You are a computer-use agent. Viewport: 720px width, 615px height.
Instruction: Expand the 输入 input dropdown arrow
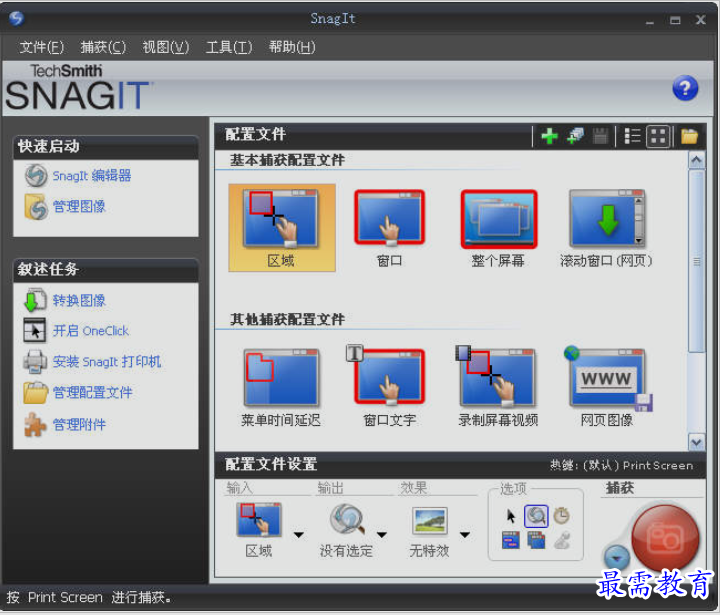point(298,535)
